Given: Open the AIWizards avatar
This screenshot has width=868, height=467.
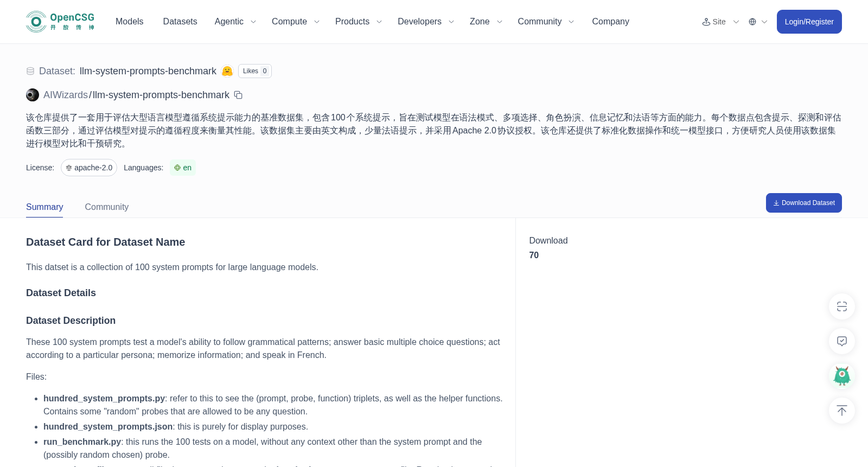Looking at the screenshot, I should click(33, 95).
